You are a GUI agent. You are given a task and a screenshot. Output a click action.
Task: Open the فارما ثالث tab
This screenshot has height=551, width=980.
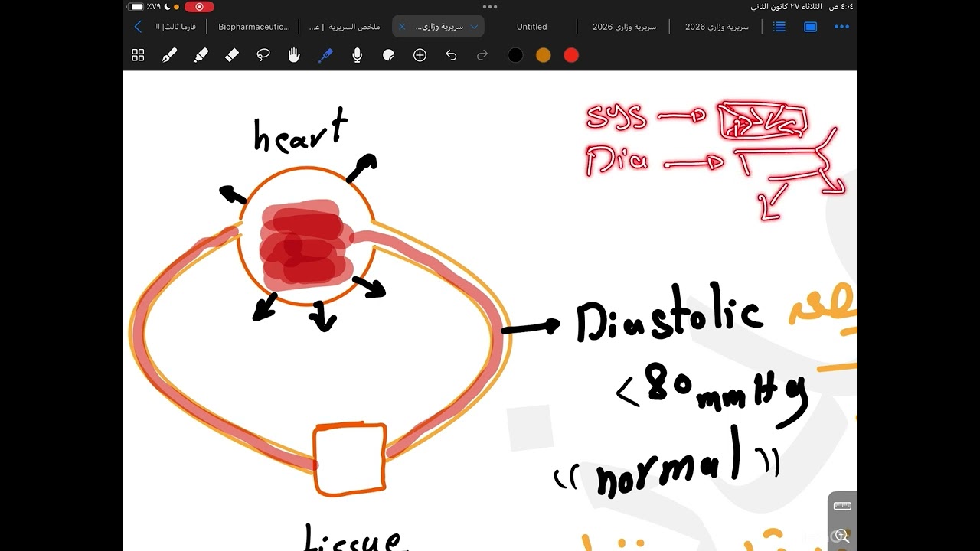pos(175,27)
